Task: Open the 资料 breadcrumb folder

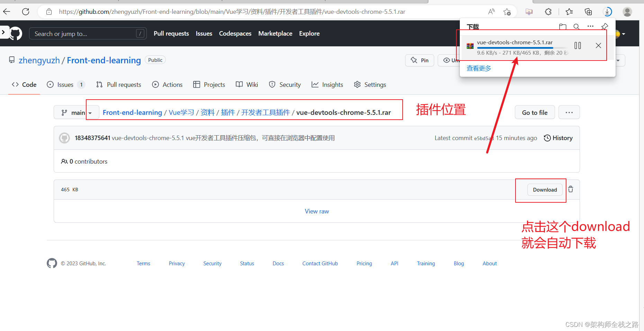Action: tap(207, 112)
